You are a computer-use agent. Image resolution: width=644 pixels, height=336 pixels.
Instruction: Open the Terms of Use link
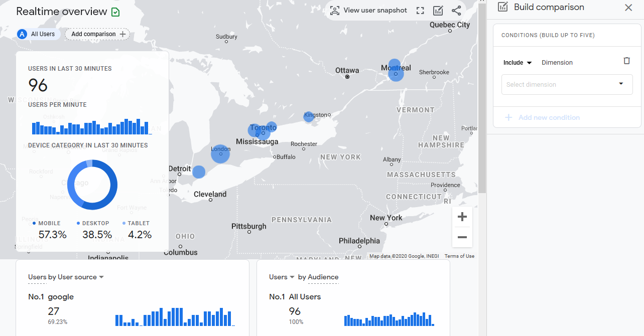tap(459, 256)
